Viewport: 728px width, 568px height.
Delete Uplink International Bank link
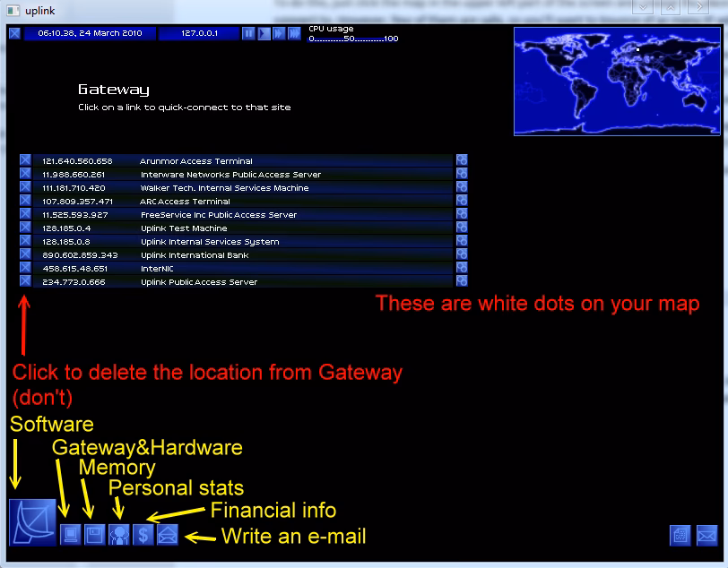25,254
